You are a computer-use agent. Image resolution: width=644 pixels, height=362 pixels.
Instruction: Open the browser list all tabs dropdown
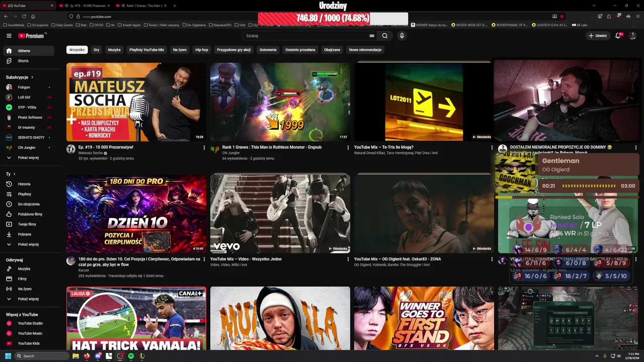594,6
